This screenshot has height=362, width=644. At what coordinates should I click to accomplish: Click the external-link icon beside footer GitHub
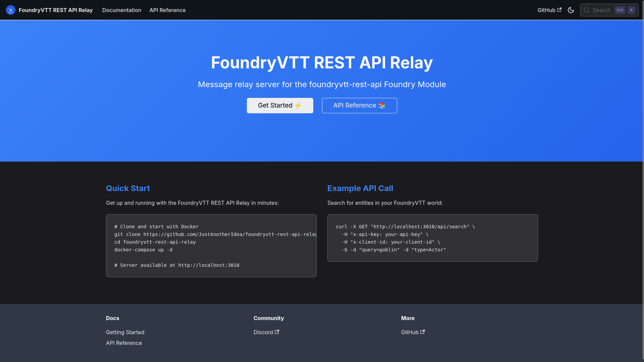423,332
